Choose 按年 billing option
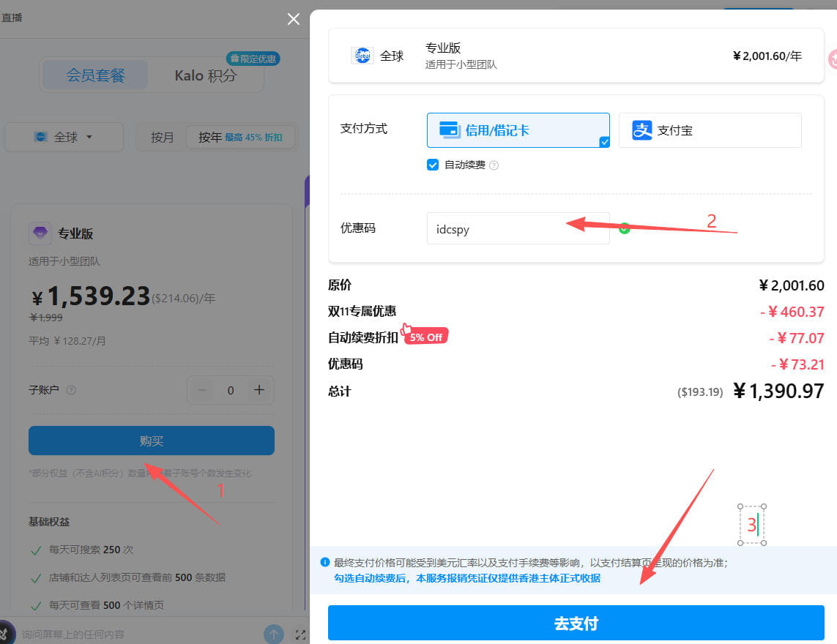Image resolution: width=837 pixels, height=644 pixels. pos(240,137)
